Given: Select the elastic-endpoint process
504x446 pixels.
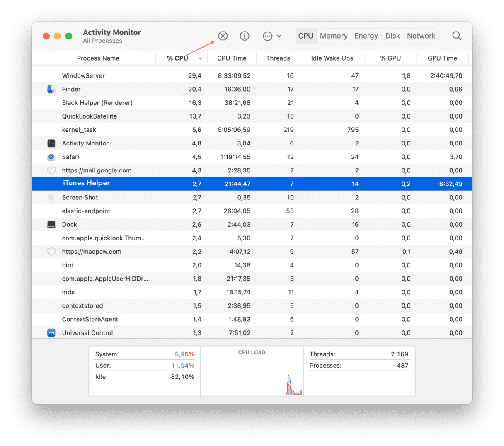Looking at the screenshot, I should click(x=252, y=211).
